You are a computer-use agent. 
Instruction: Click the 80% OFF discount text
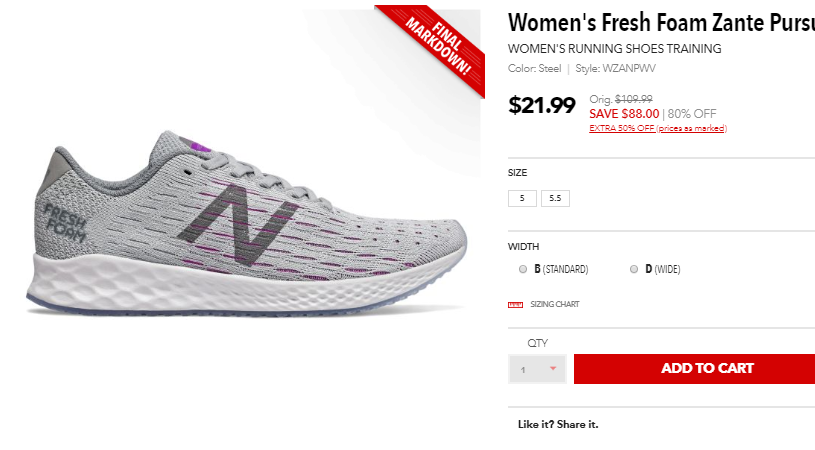(x=692, y=114)
